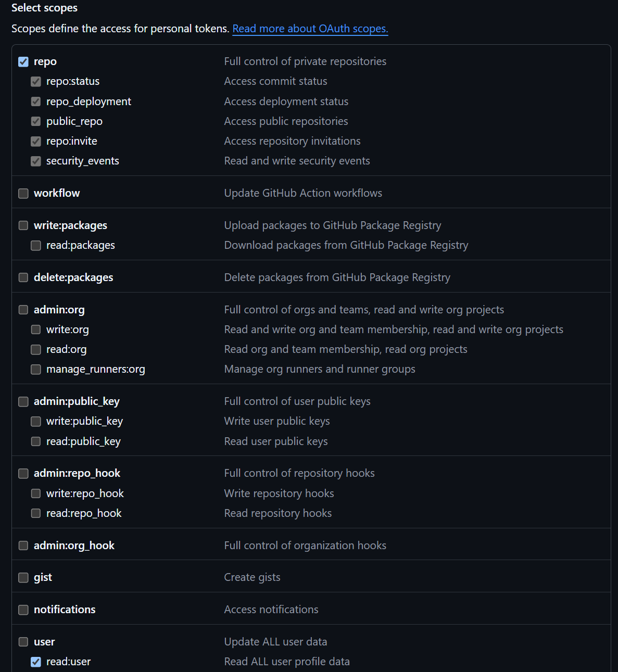Check the read:public_key checkbox
Viewport: 618px width, 672px height.
(36, 441)
